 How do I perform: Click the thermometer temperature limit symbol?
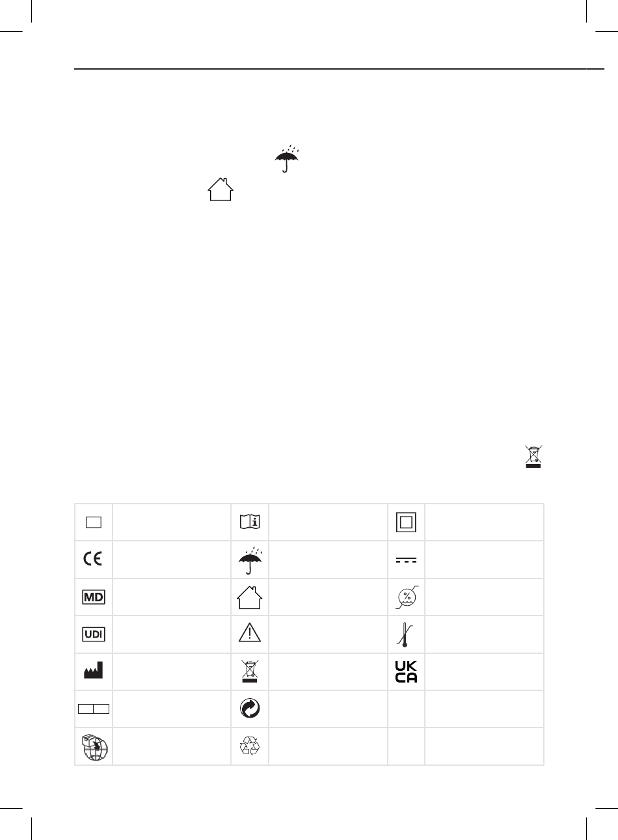point(407,635)
